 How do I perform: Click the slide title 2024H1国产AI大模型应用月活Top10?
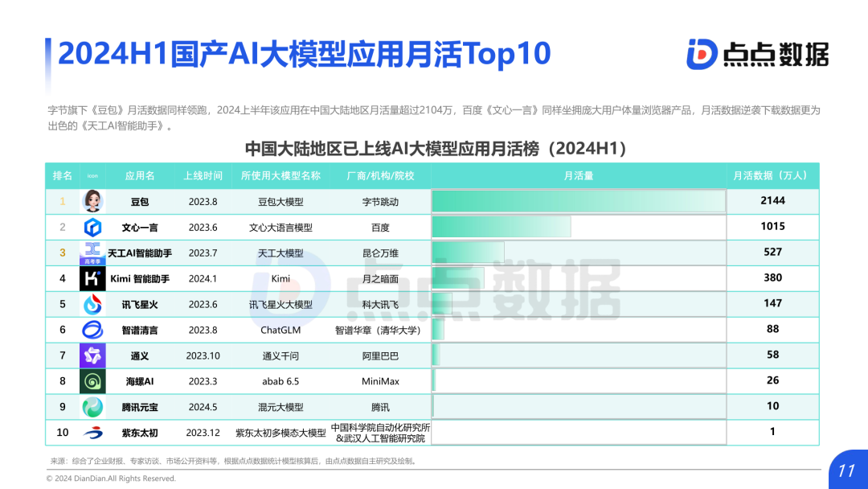305,54
